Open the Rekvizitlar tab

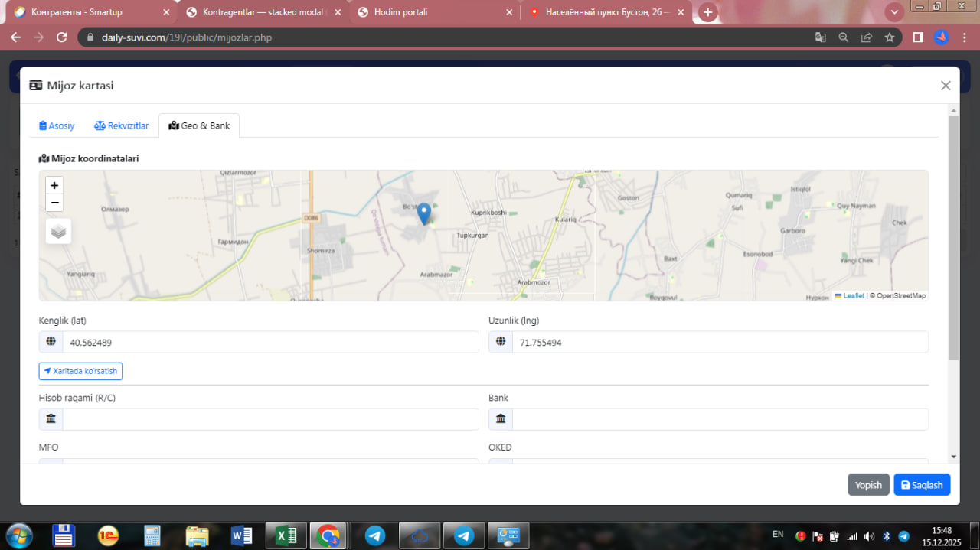coord(122,125)
